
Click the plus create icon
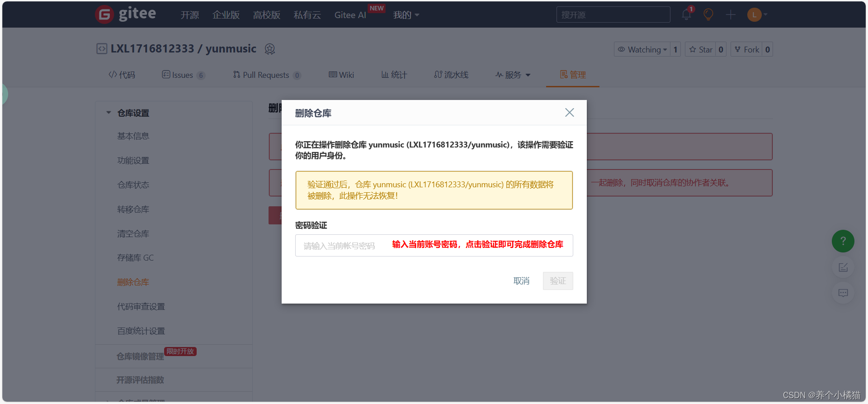click(x=731, y=15)
